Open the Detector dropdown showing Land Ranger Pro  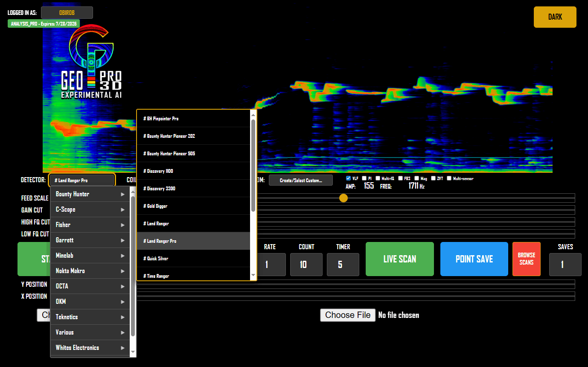[x=82, y=180]
